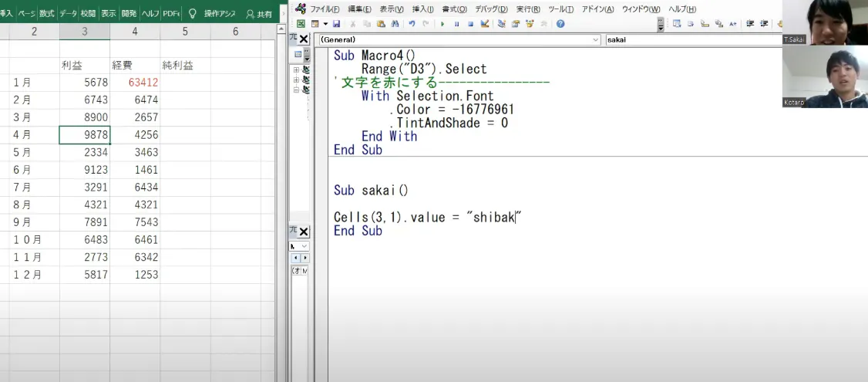This screenshot has width=868, height=382.
Task: Click the Undo arrow in VBA toolbar
Action: point(412,24)
